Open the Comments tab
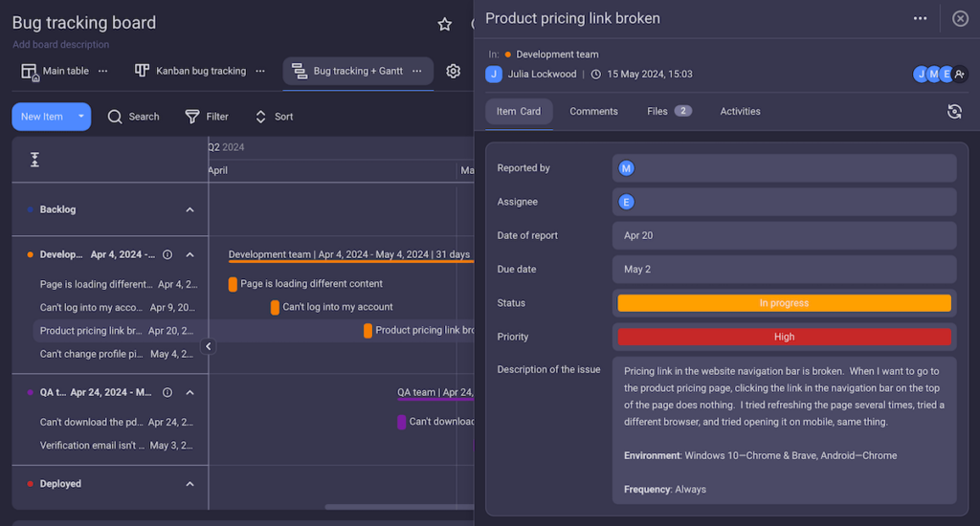The height and width of the screenshot is (526, 980). click(x=593, y=111)
